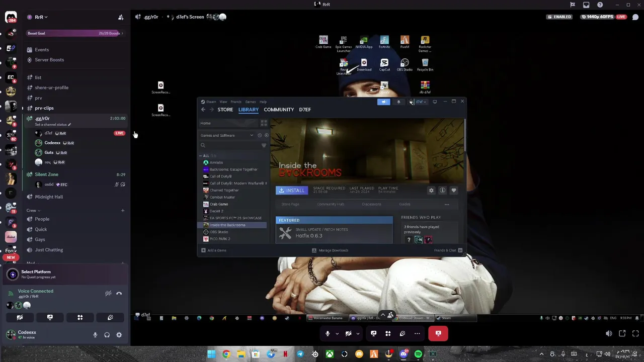
Task: Click Steam library search field
Action: (x=230, y=145)
